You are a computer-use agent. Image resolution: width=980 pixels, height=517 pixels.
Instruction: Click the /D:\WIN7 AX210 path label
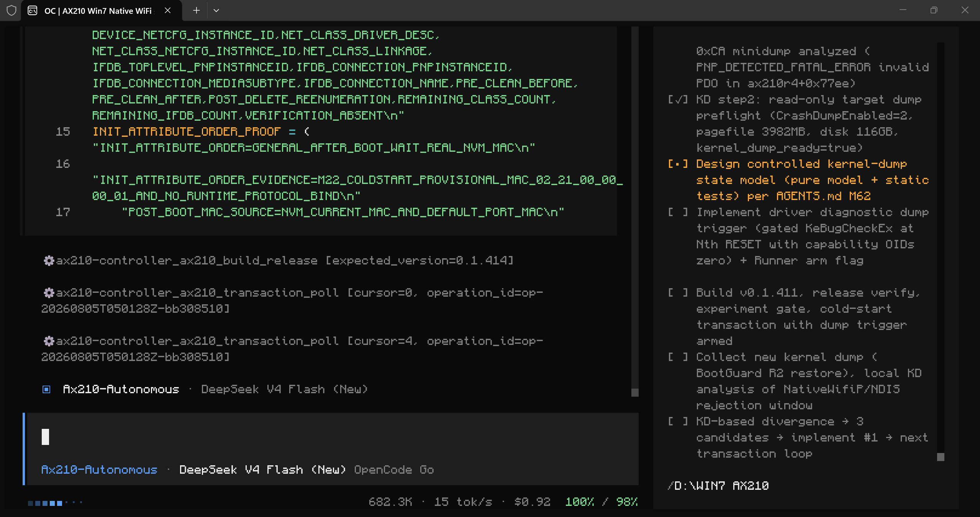718,486
